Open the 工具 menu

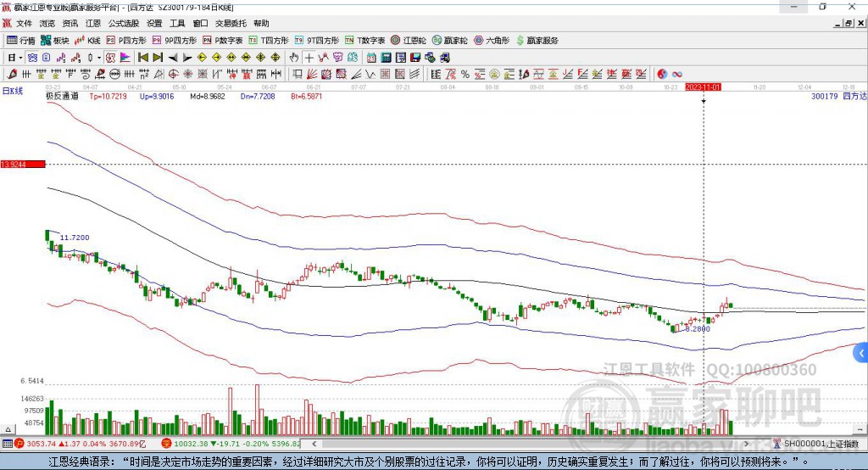(177, 23)
